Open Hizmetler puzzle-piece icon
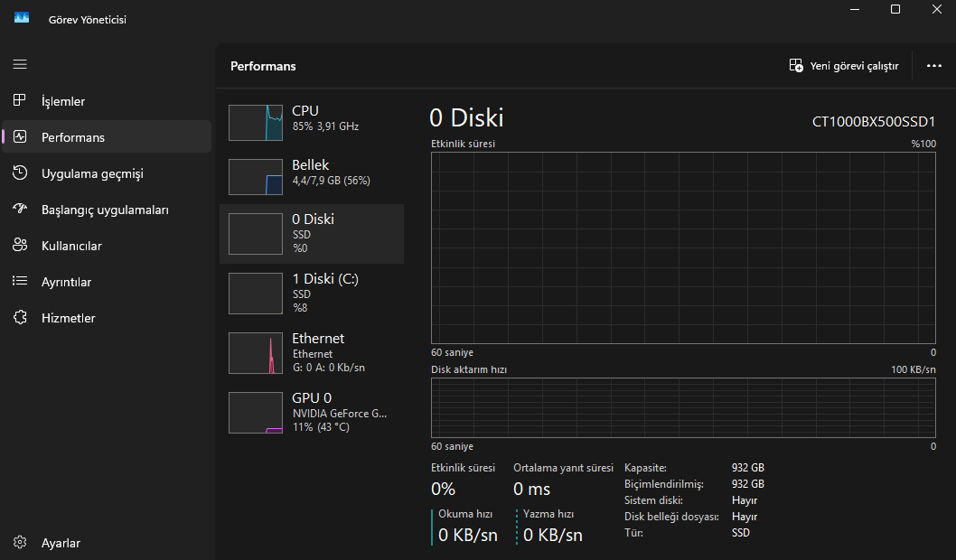 (20, 318)
